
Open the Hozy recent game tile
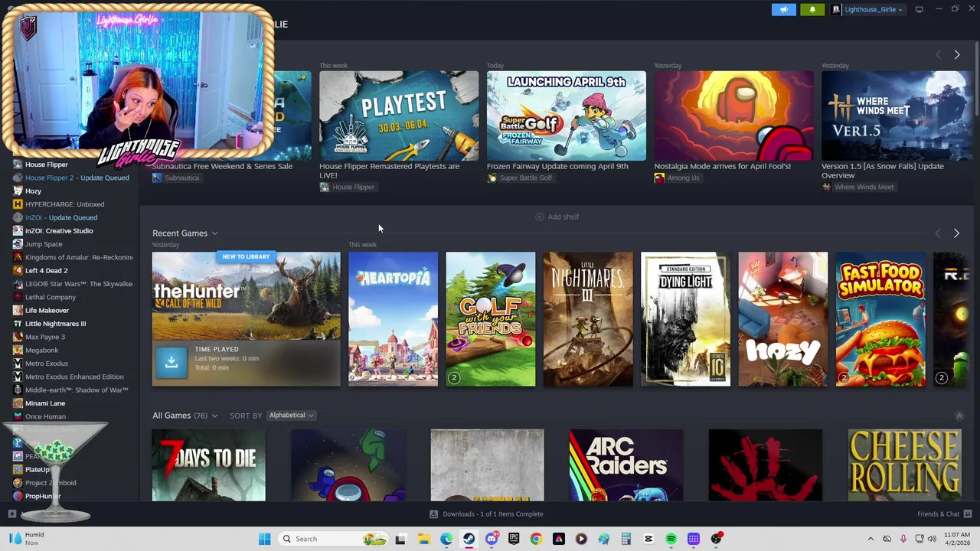click(x=782, y=319)
